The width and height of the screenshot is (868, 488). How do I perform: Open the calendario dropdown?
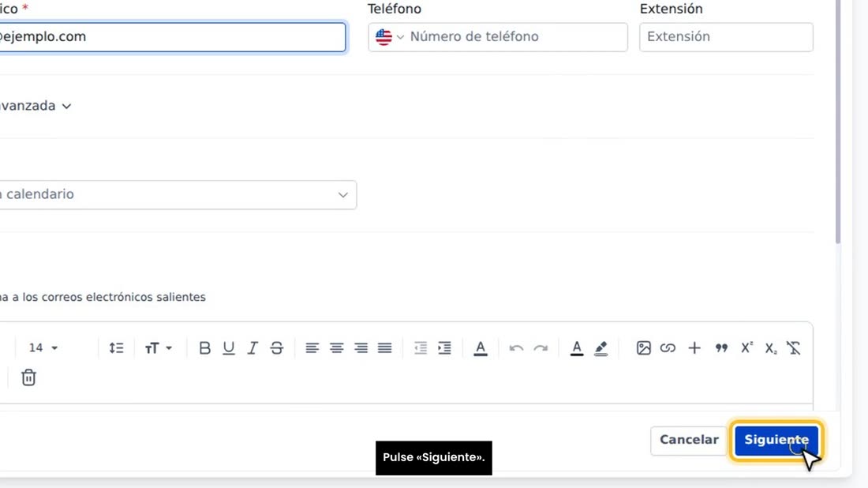coord(177,195)
